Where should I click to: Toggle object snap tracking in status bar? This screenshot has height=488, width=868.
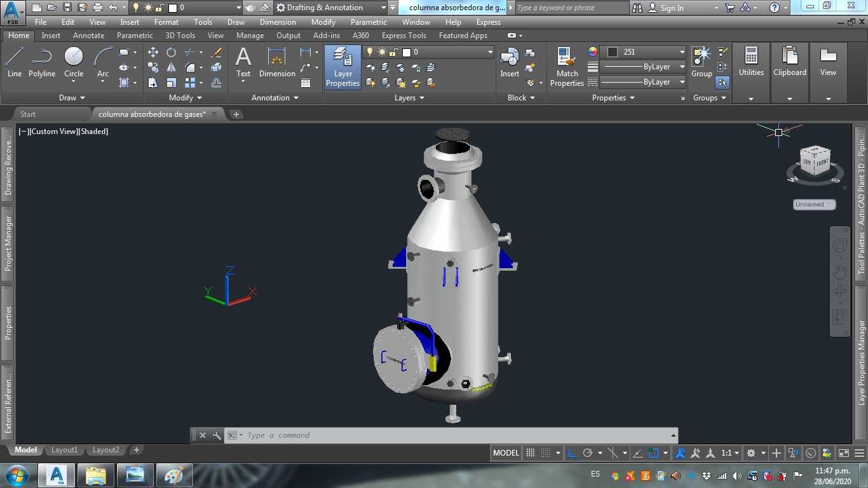(638, 453)
